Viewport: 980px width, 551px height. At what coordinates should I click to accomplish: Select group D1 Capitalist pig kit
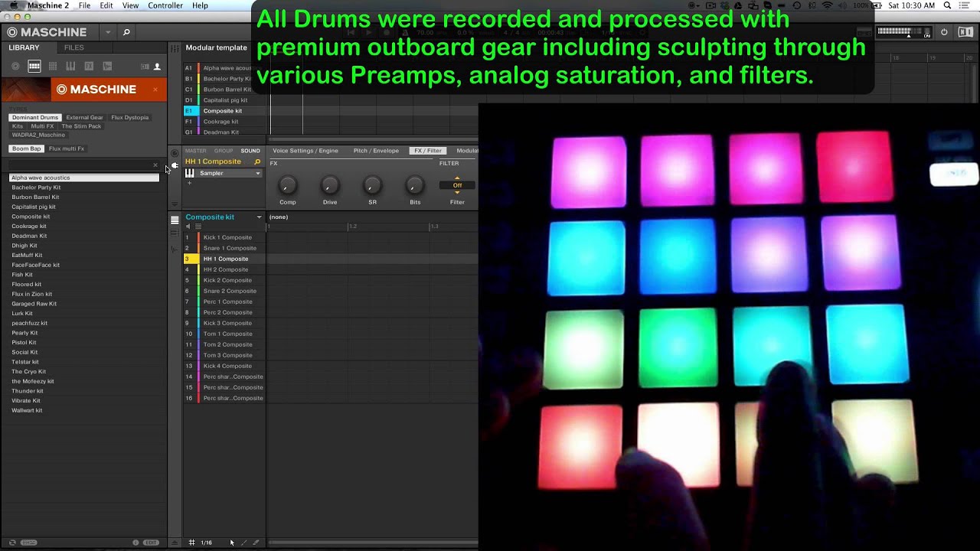point(225,100)
